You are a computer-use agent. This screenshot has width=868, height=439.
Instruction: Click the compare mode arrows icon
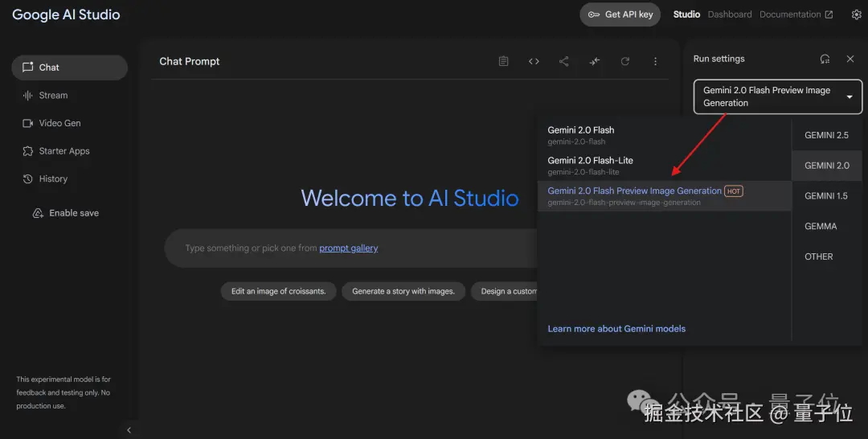click(595, 61)
